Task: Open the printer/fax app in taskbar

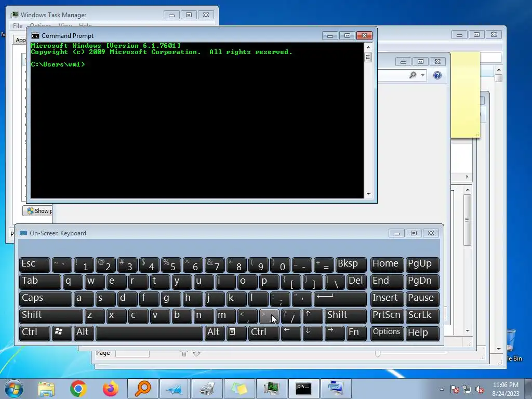Action: 207,389
